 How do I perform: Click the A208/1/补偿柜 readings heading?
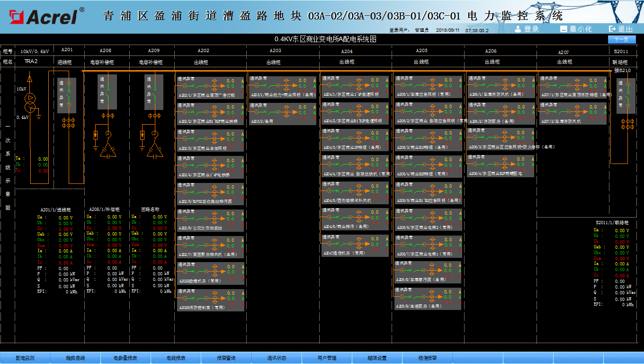pos(104,209)
